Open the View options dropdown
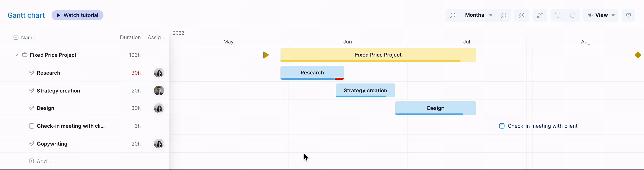 pos(601,15)
